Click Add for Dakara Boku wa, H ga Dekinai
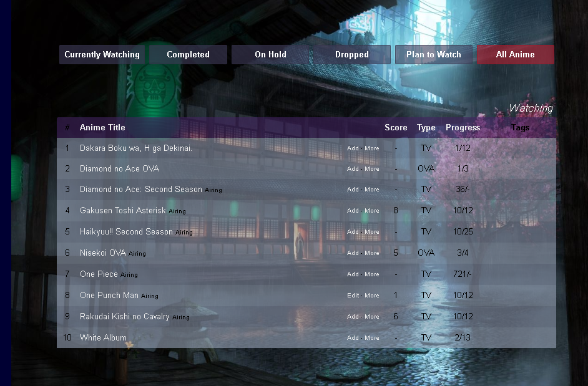Image resolution: width=588 pixels, height=386 pixels. click(353, 148)
